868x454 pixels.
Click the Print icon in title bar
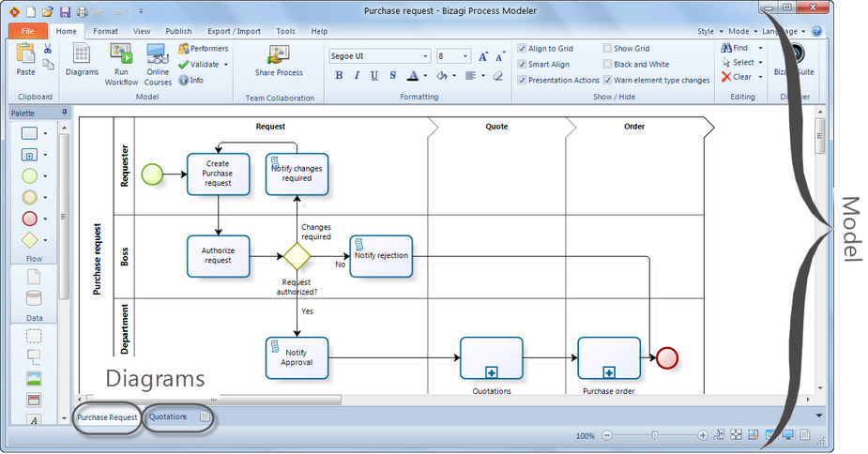tap(82, 11)
